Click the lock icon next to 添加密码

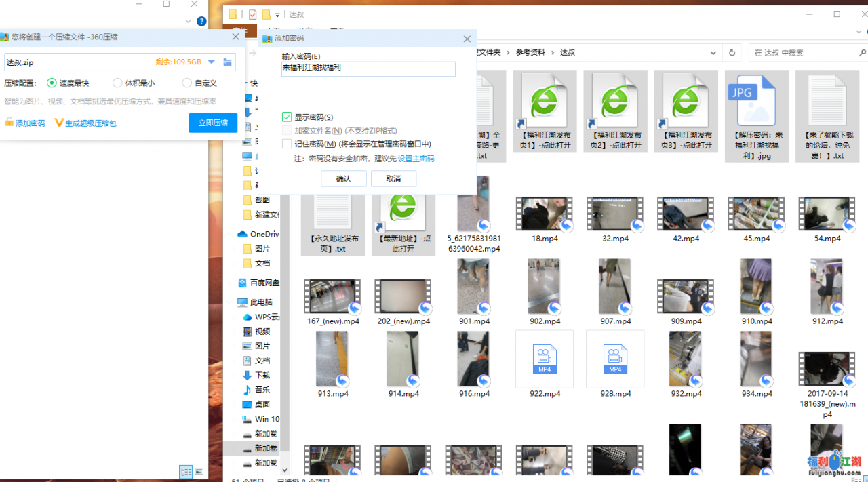(9, 123)
